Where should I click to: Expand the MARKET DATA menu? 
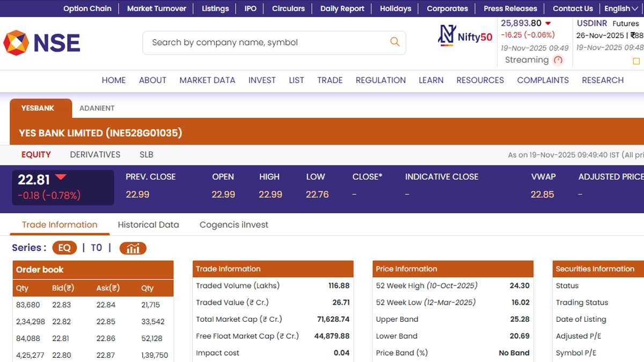[207, 80]
